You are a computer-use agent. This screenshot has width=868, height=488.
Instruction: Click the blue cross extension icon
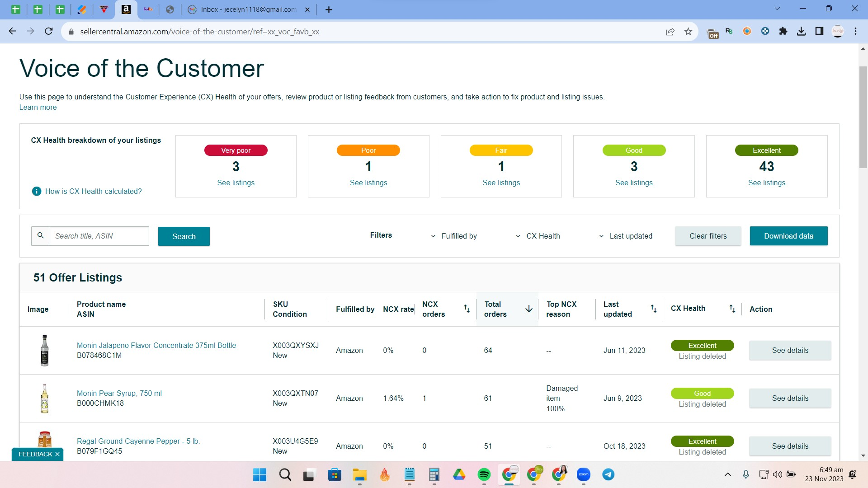(x=765, y=31)
